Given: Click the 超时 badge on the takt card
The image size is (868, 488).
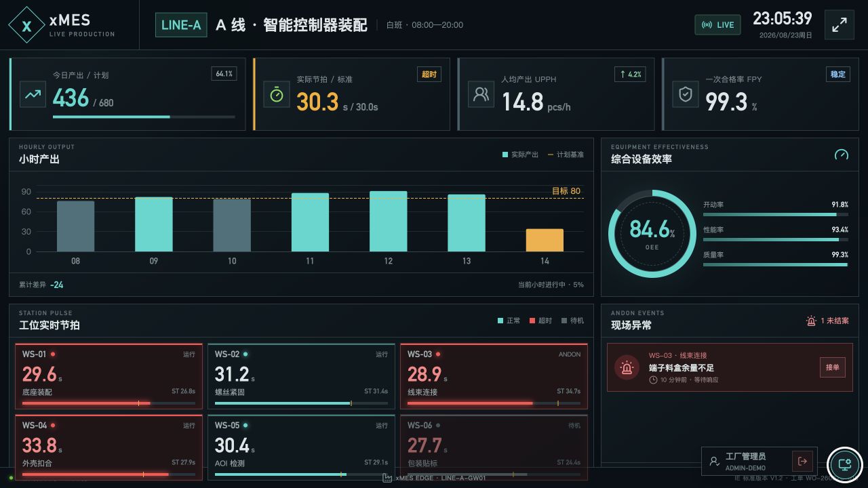Looking at the screenshot, I should (429, 74).
